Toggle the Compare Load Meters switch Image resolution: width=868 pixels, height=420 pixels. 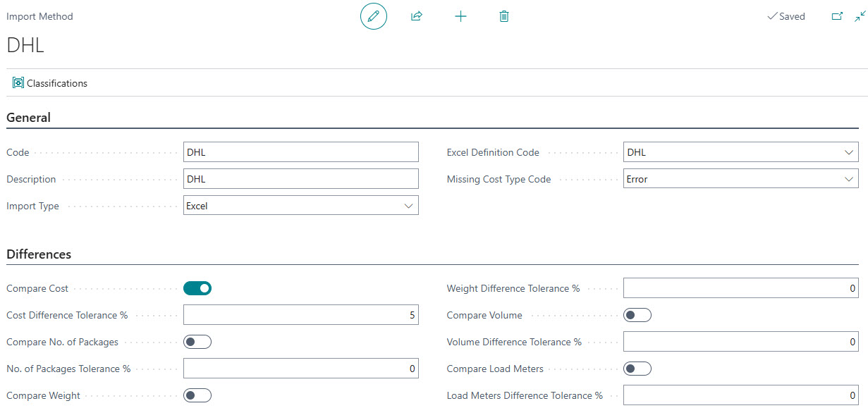point(637,369)
